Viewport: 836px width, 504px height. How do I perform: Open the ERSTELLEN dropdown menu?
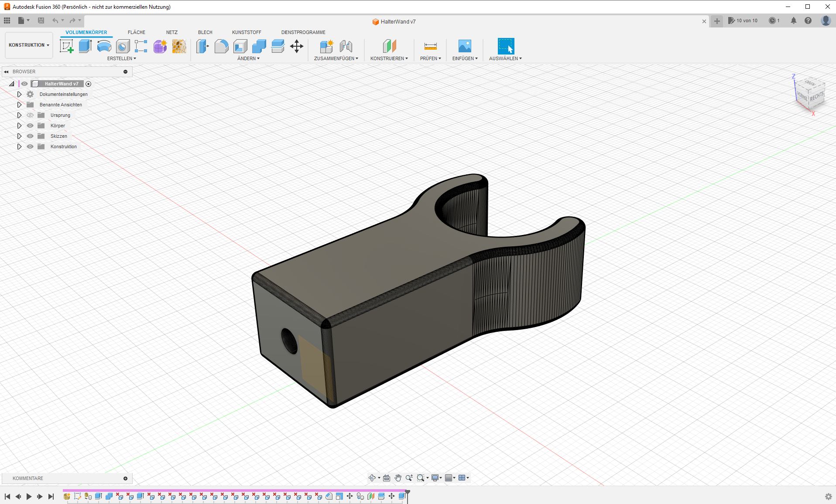click(x=122, y=58)
